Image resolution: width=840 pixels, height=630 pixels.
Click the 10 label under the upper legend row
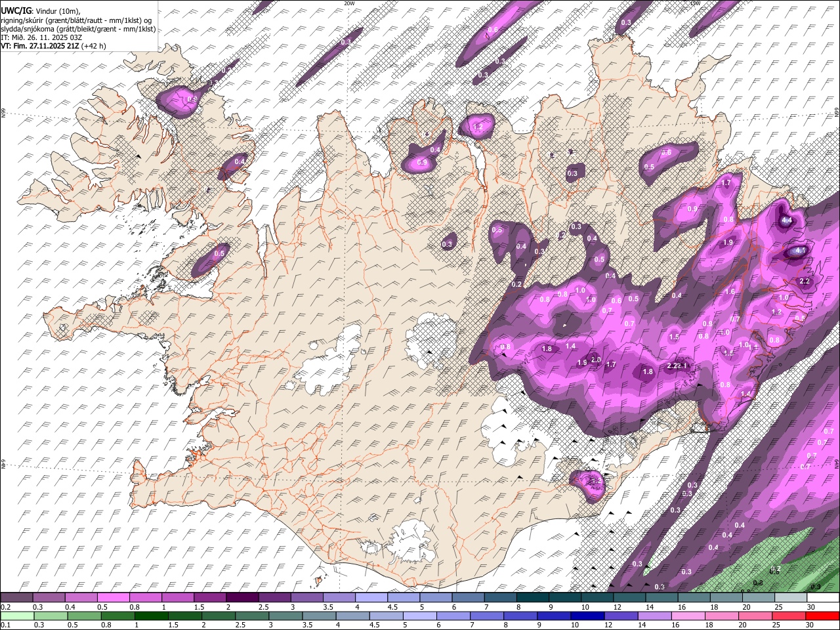pyautogui.click(x=585, y=607)
